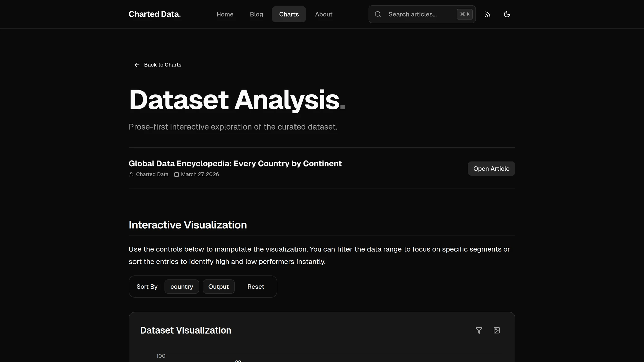644x362 pixels.
Task: Click the Charted Data logo
Action: (155, 14)
